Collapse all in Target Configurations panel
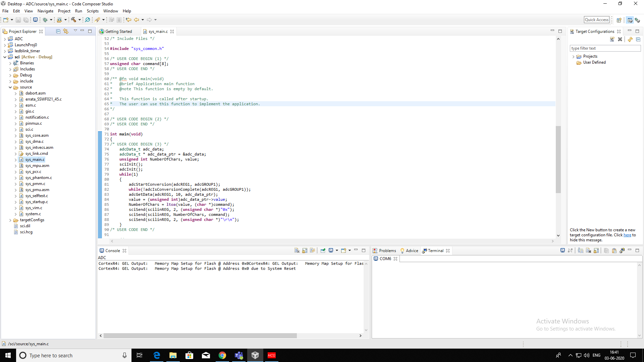Image resolution: width=644 pixels, height=362 pixels. click(638, 39)
